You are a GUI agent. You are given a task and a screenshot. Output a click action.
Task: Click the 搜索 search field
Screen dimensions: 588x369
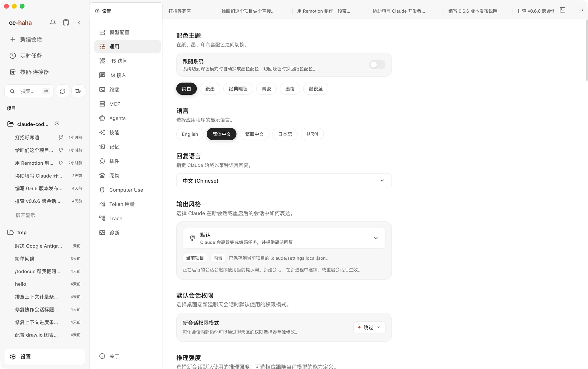29,91
